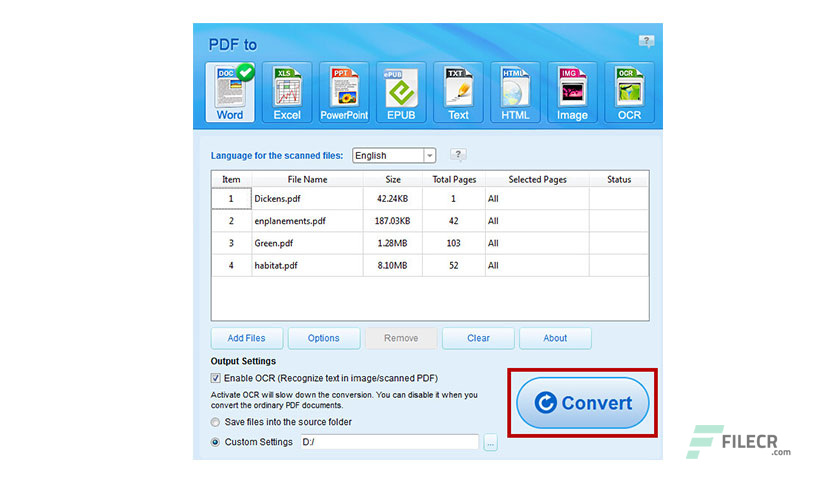Choose the Excel output format icon
Image resolution: width=836 pixels, height=484 pixels.
tap(287, 92)
